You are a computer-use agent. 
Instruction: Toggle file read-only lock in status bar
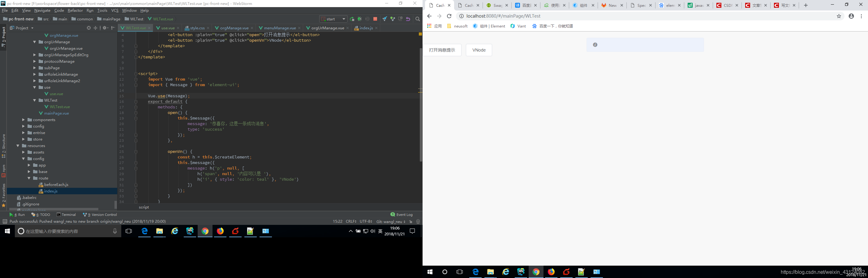coord(411,221)
